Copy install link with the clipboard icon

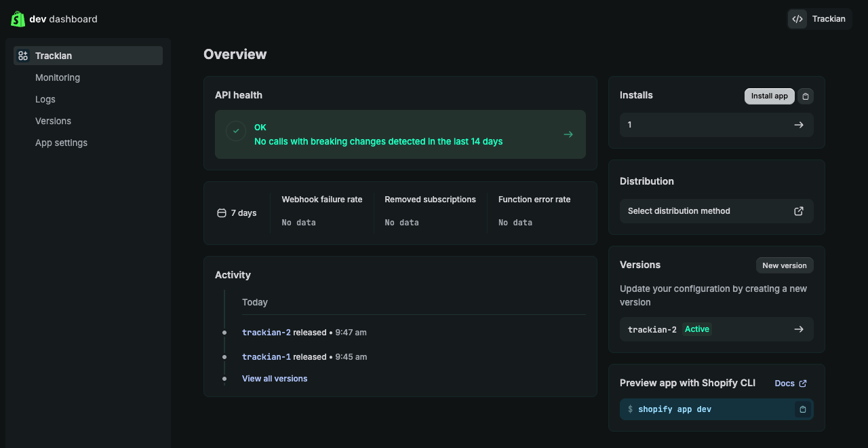tap(806, 96)
